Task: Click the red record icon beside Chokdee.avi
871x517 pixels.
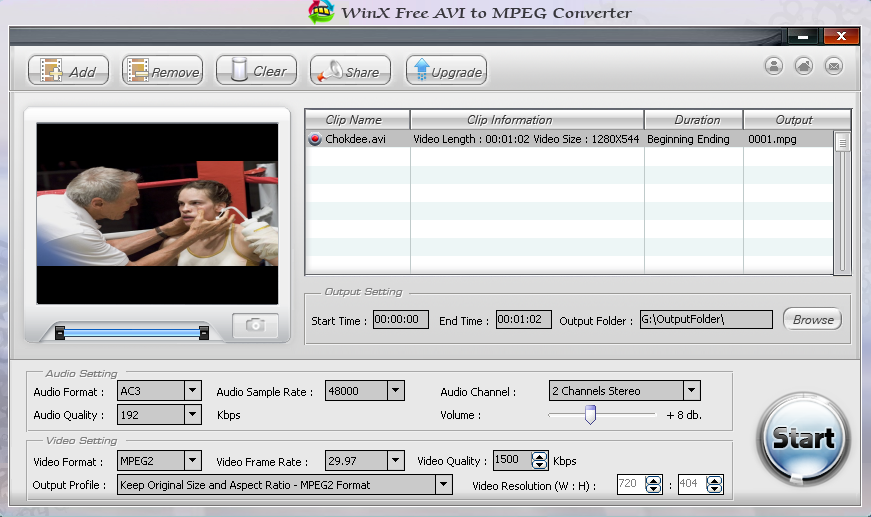Action: pos(315,139)
